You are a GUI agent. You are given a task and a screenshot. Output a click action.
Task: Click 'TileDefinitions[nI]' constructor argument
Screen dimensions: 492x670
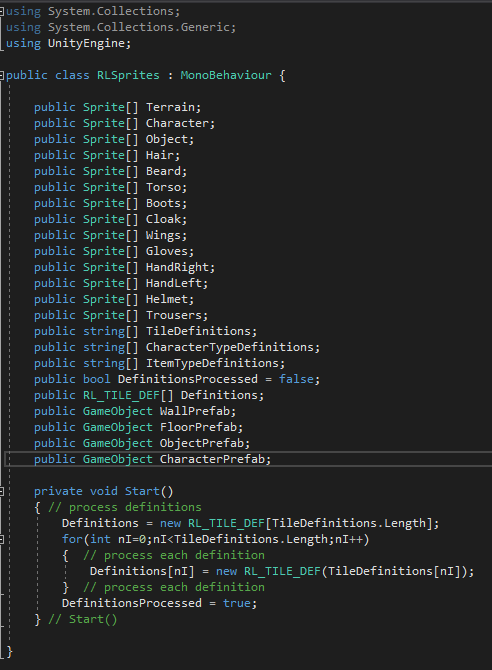click(395, 571)
